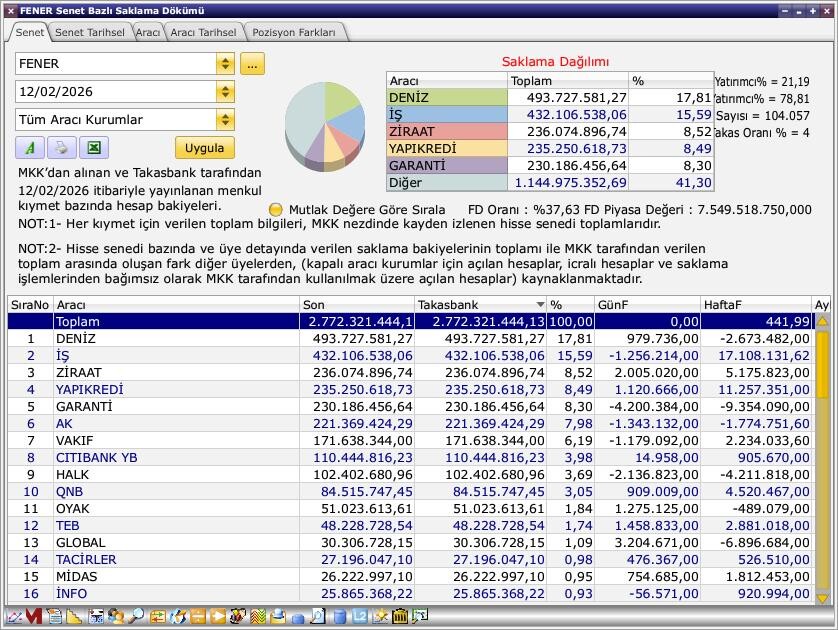Export the table with the Excel icon
The image size is (838, 630).
(x=93, y=148)
